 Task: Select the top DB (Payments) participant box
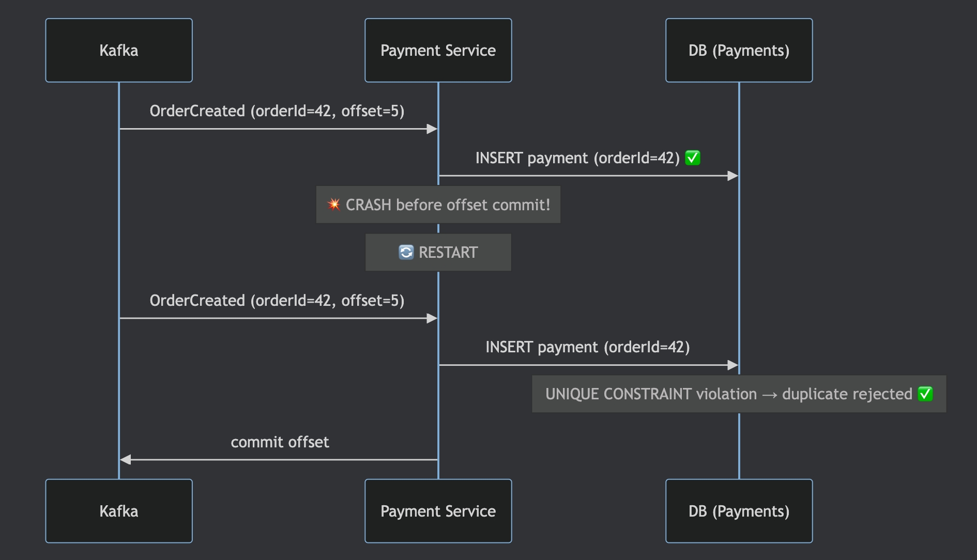(x=739, y=51)
